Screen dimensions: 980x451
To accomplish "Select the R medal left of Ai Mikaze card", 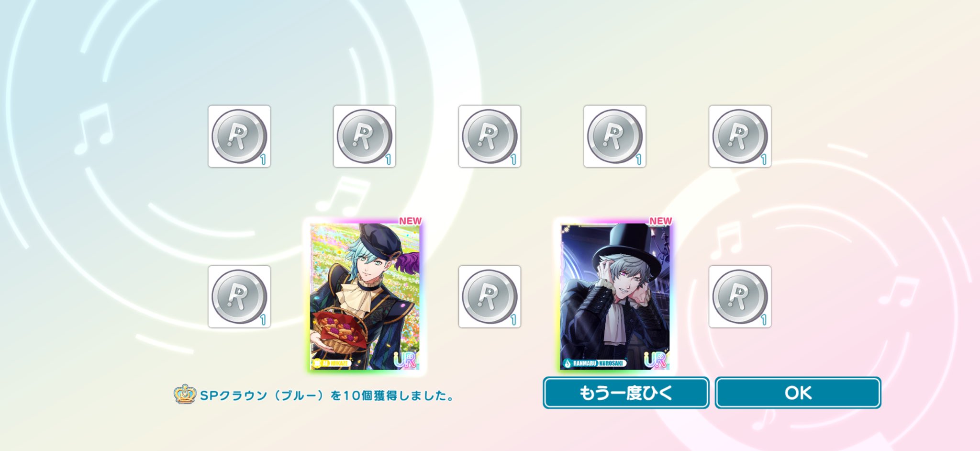I will click(239, 297).
